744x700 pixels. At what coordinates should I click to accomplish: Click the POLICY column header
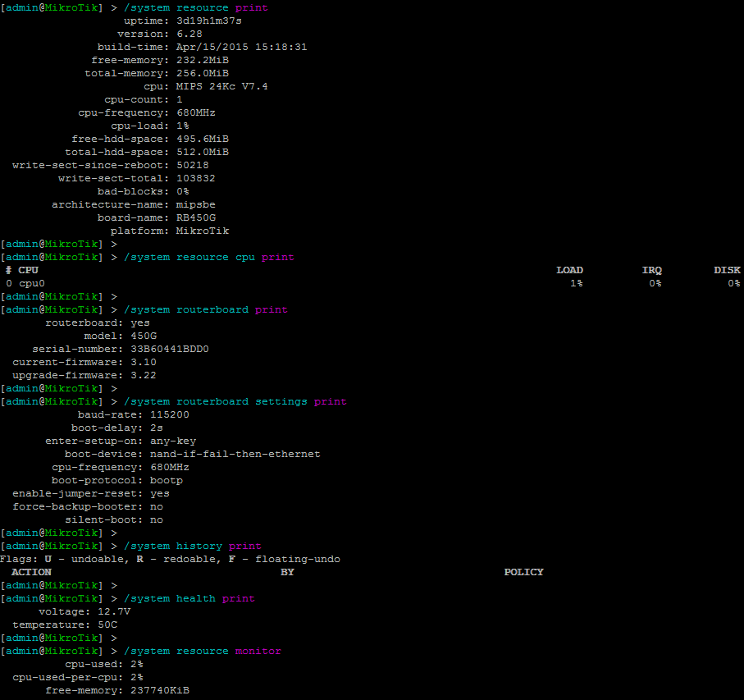pyautogui.click(x=524, y=572)
